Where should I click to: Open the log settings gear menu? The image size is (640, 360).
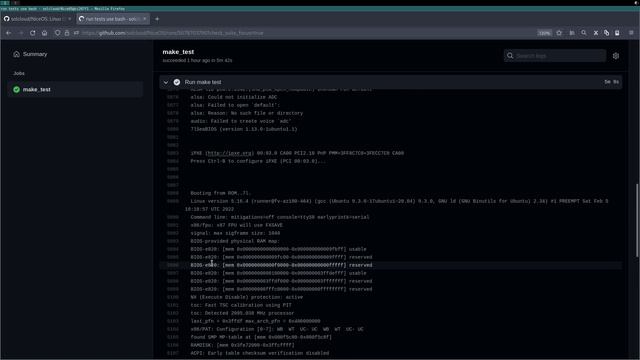(616, 56)
